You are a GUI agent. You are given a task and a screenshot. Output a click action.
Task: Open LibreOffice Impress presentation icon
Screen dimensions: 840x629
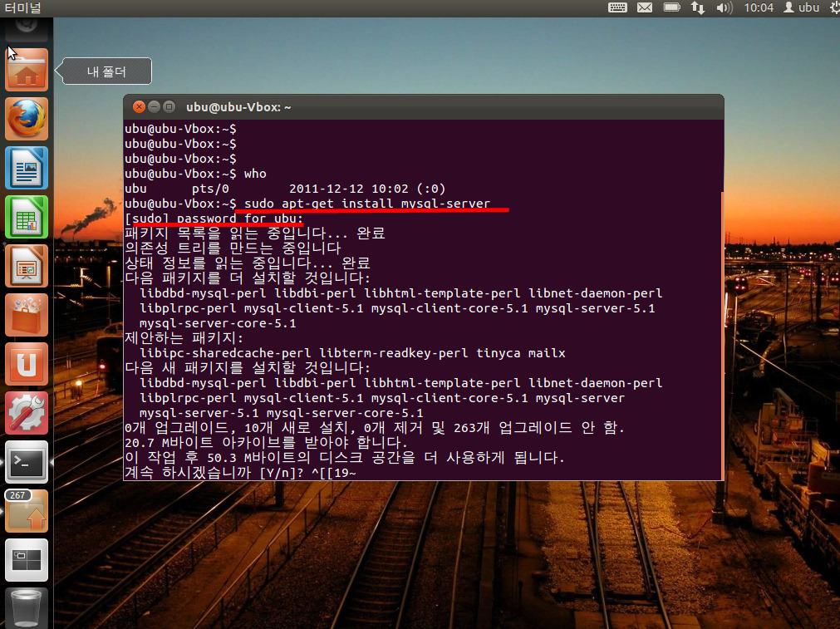tap(27, 266)
